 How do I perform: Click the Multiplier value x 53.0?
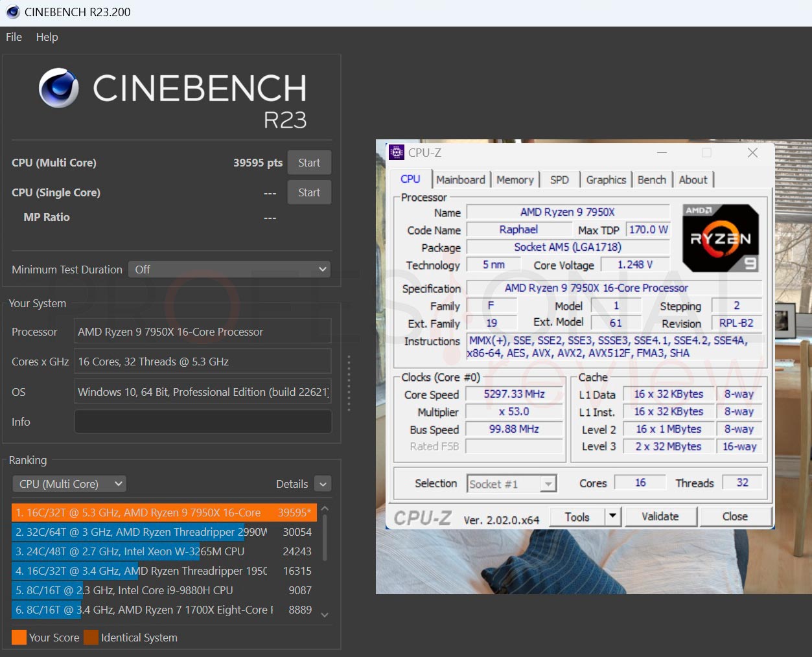click(515, 411)
